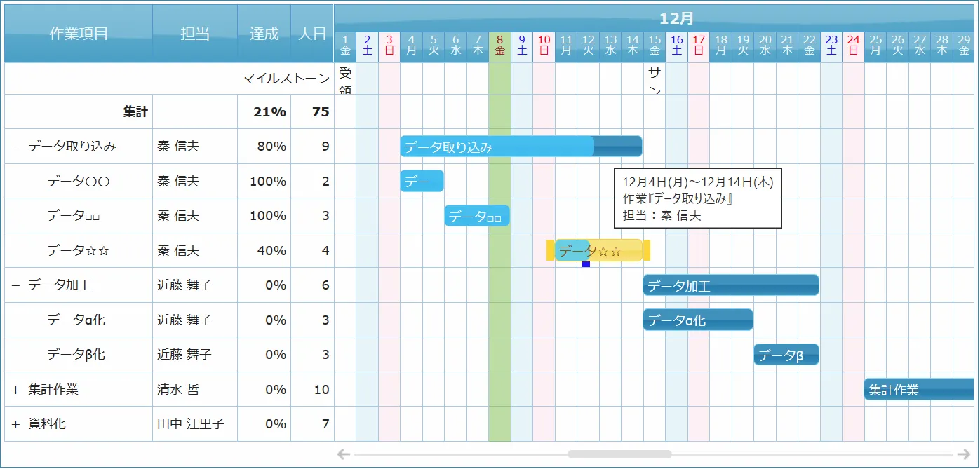Select the データ☆☆ yellow Gantt bar
The height and width of the screenshot is (469, 980).
[x=617, y=250]
